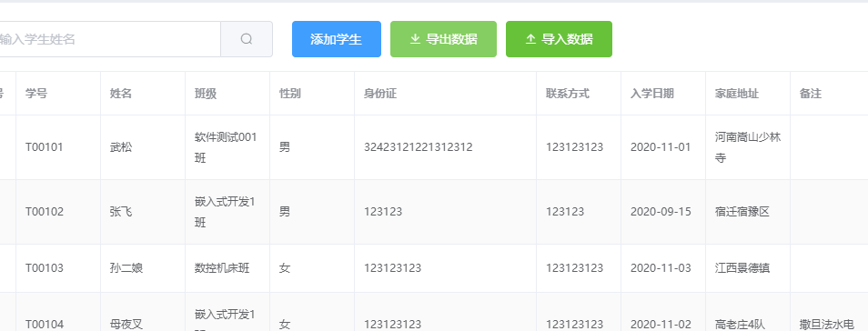Viewport: 868px width, 331px height.
Task: Click 武松's contact number 123123123
Action: pyautogui.click(x=575, y=147)
